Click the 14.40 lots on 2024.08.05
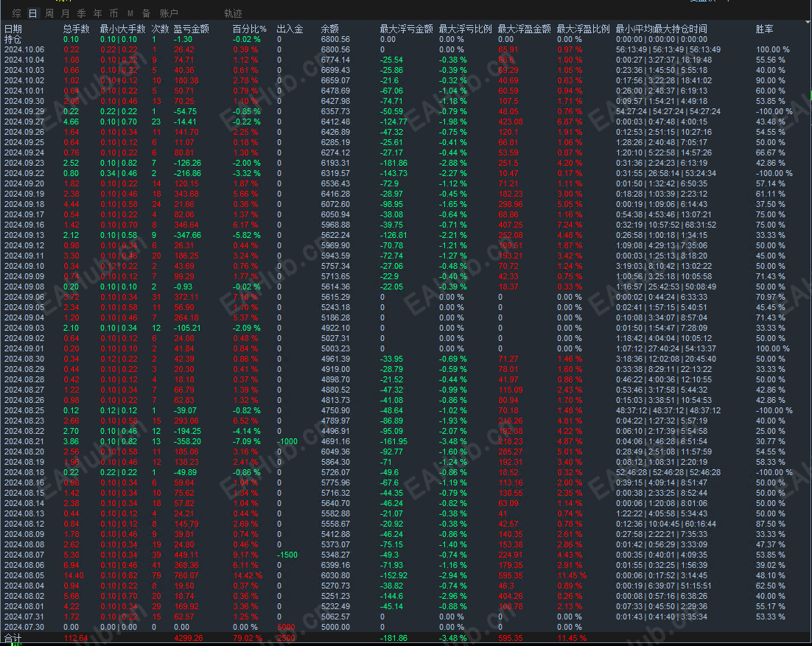 pyautogui.click(x=74, y=575)
